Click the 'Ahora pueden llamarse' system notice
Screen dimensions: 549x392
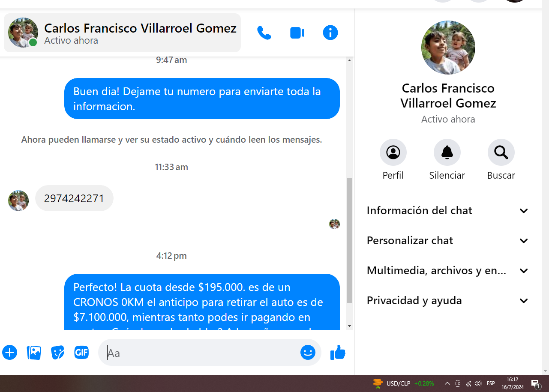pyautogui.click(x=171, y=140)
